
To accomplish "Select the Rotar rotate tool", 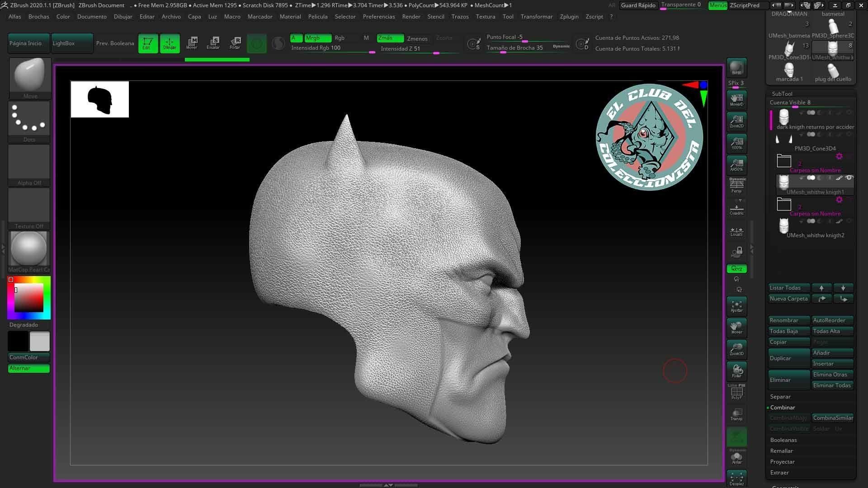I will 235,43.
